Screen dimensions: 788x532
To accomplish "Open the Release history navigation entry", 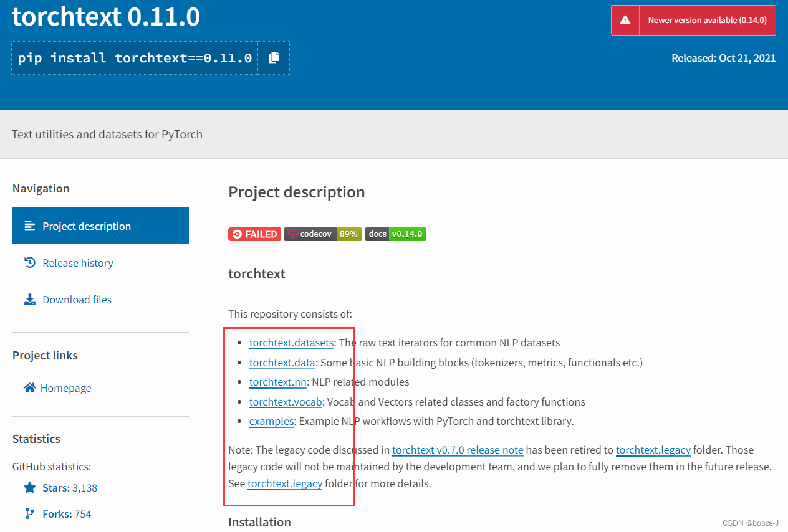I will [77, 262].
